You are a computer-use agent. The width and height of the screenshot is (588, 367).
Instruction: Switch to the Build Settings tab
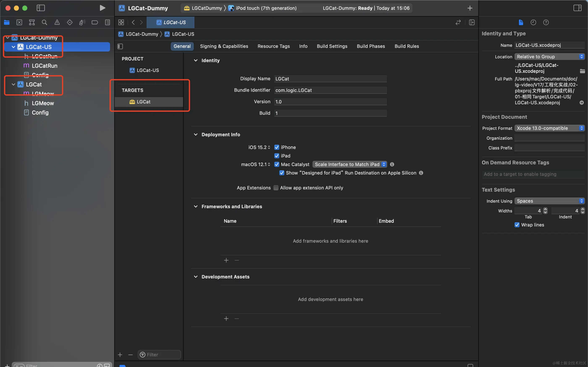[332, 46]
